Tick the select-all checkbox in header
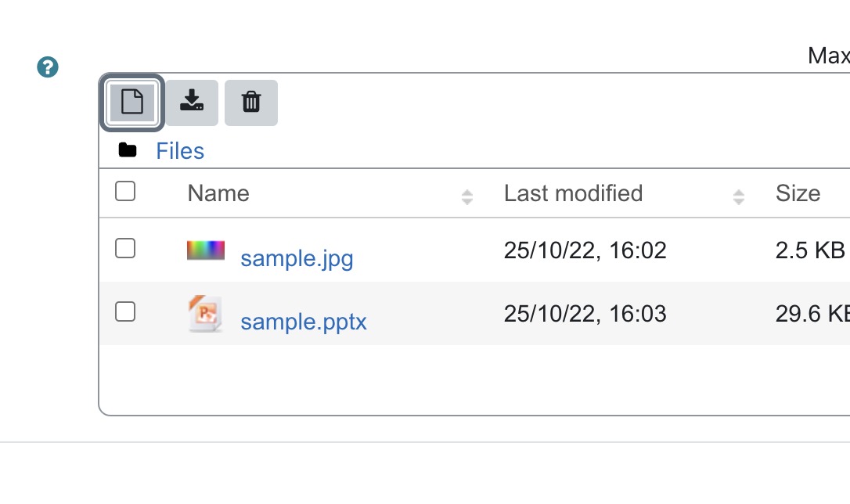 (x=125, y=191)
